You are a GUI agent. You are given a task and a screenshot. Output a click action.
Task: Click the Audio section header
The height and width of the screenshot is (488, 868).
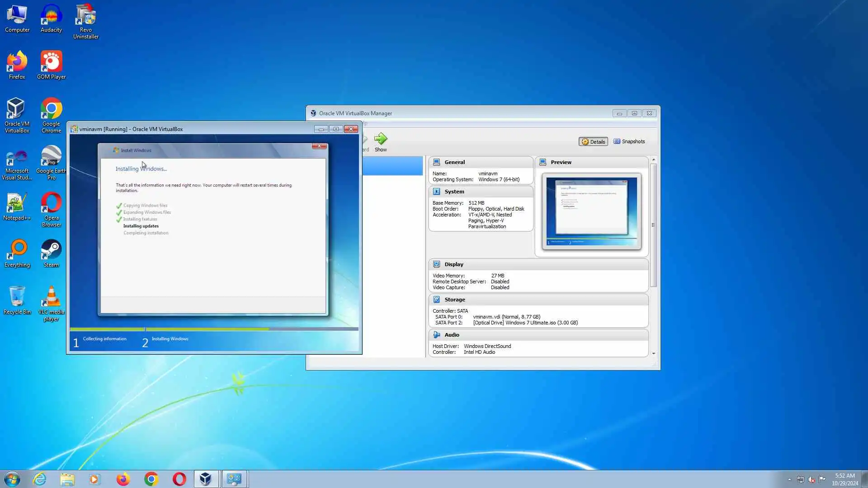pyautogui.click(x=452, y=335)
